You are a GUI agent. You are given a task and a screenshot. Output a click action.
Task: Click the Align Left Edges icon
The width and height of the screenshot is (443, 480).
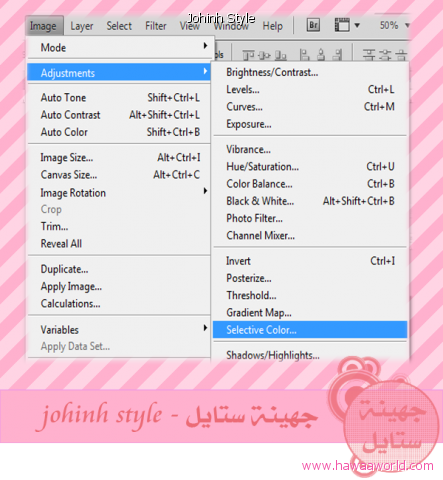[304, 55]
